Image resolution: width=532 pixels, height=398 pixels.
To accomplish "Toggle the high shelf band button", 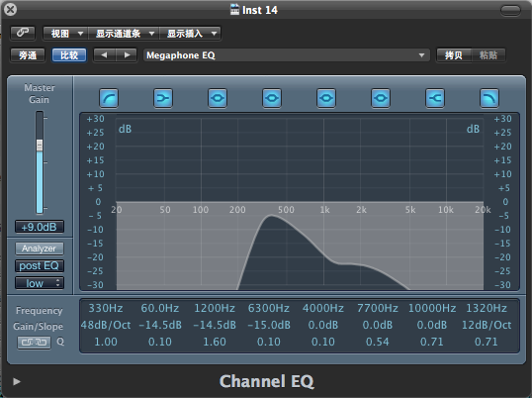I will pyautogui.click(x=435, y=98).
